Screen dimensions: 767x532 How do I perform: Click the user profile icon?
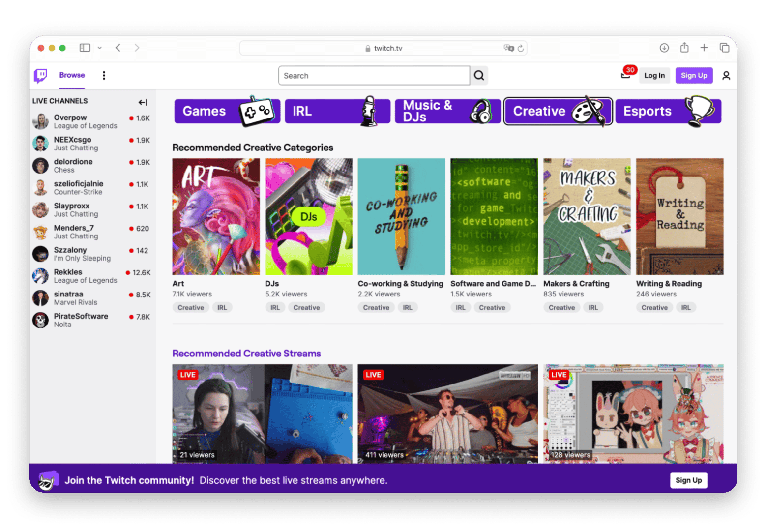click(726, 75)
